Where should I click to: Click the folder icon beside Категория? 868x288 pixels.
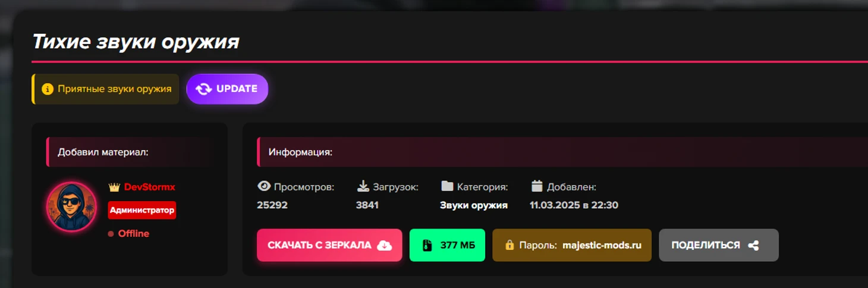(447, 186)
